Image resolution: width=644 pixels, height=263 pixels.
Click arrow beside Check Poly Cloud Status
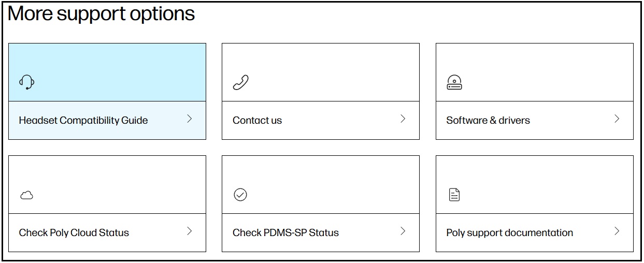tap(190, 231)
